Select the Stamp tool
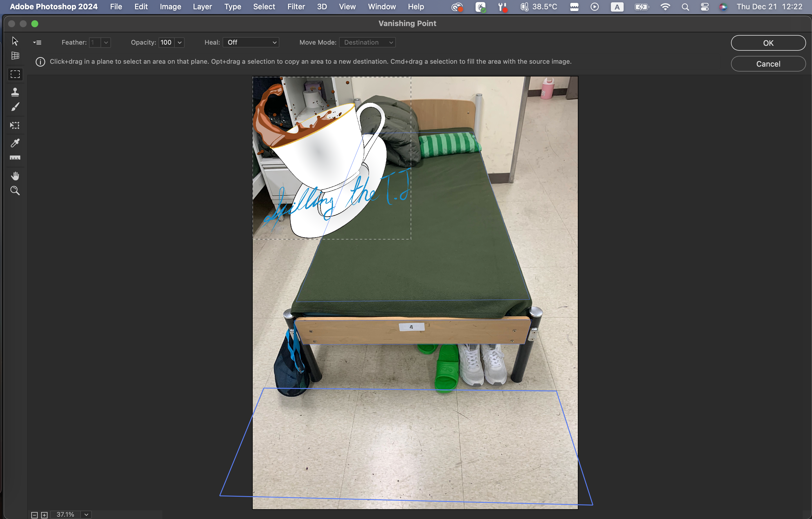812x519 pixels. pyautogui.click(x=15, y=92)
